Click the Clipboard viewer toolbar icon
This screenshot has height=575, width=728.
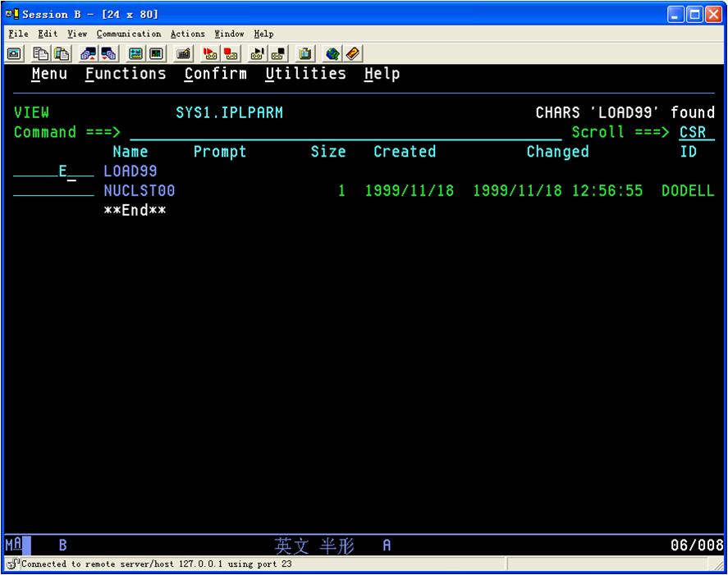click(305, 54)
